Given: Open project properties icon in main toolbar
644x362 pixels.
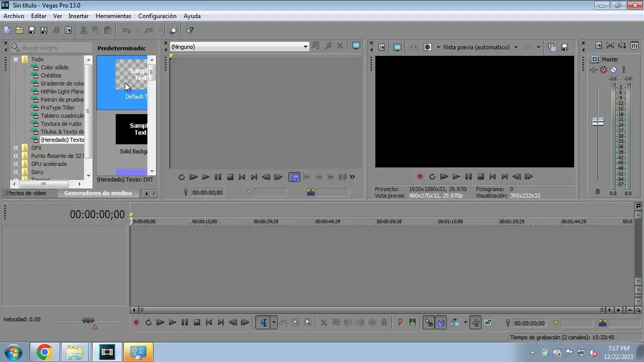Looking at the screenshot, I should pyautogui.click(x=68, y=30).
